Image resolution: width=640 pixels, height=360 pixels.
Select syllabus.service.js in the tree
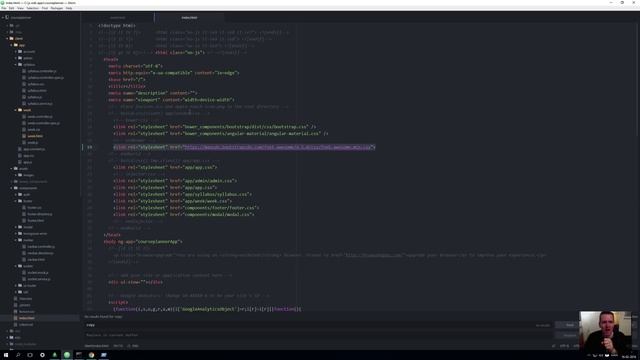tap(40, 104)
